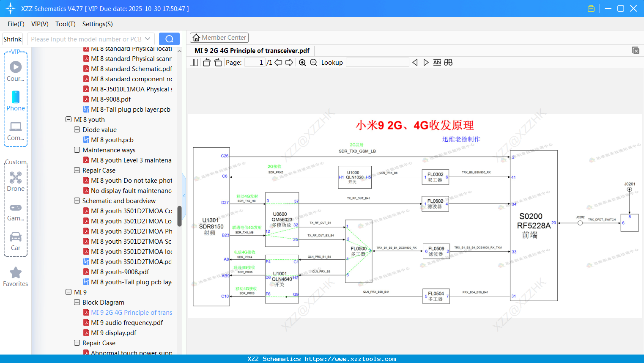644x363 pixels.
Task: Click the blue search magnifier button
Action: [169, 38]
